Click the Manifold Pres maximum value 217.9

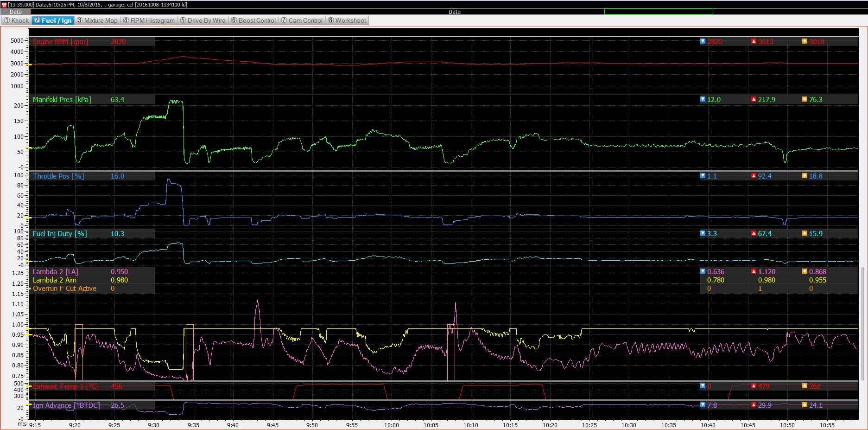click(767, 99)
